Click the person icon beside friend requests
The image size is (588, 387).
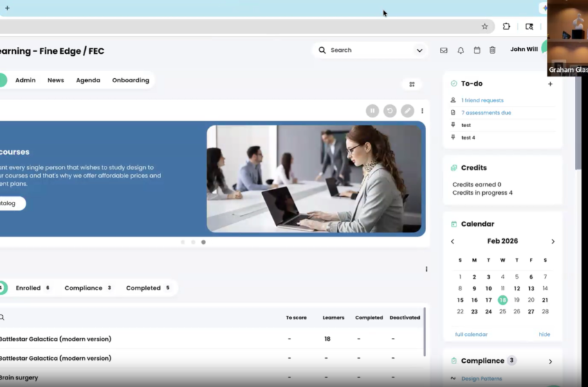[x=453, y=100]
